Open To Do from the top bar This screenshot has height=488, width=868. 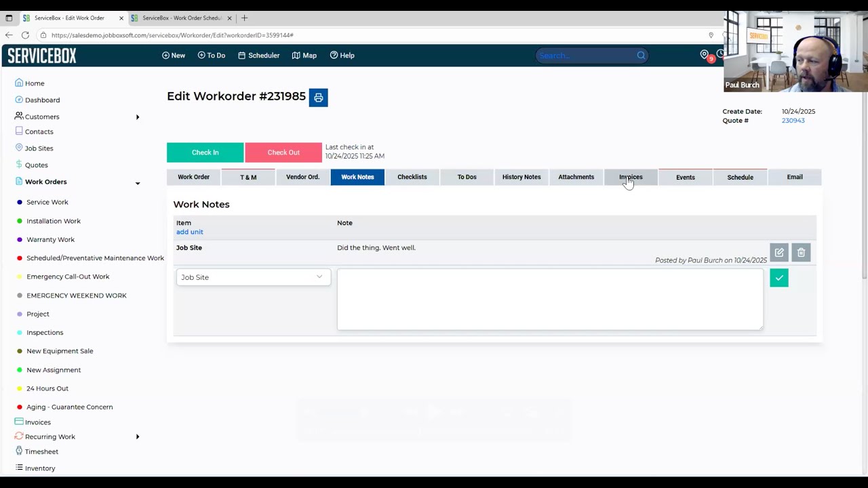coord(212,56)
